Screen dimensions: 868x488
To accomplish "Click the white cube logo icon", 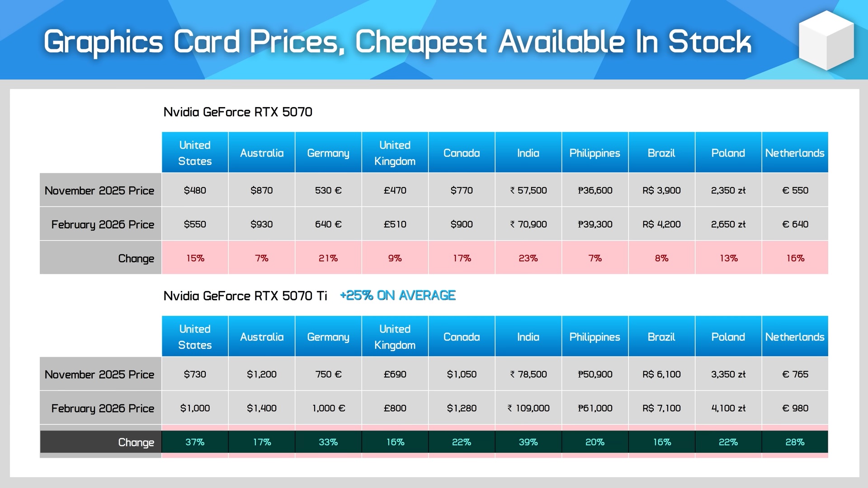I will tap(826, 41).
